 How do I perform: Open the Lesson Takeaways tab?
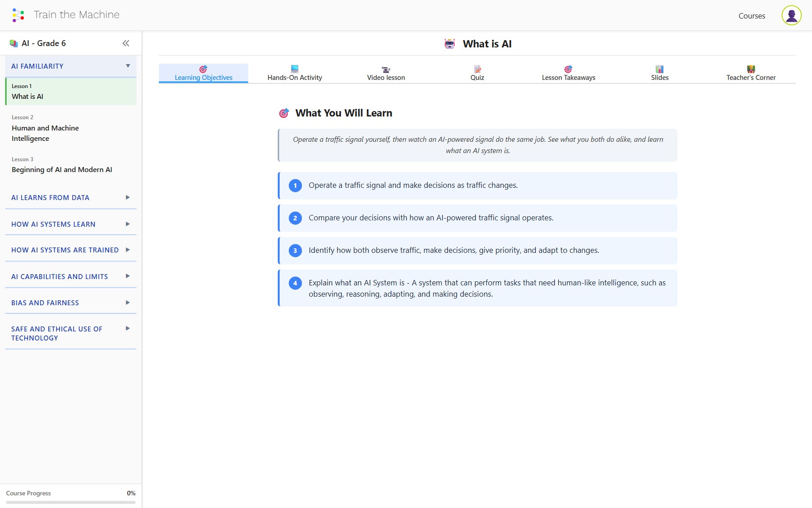coord(568,73)
